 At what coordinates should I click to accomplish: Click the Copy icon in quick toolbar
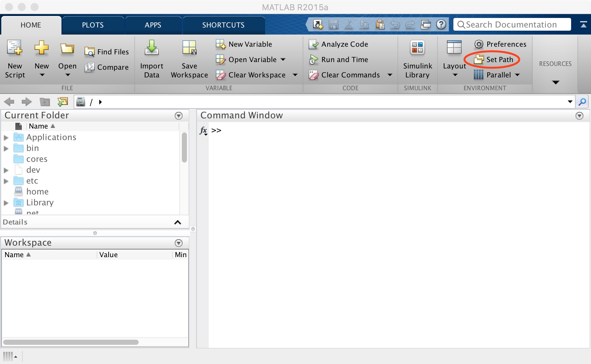364,25
